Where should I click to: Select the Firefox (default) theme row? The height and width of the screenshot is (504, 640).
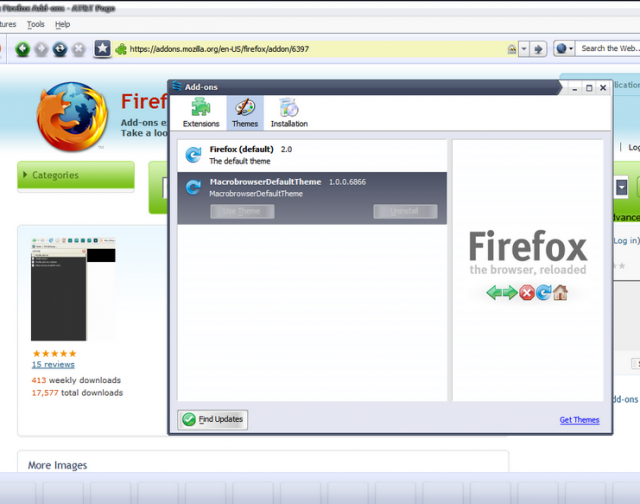[312, 155]
